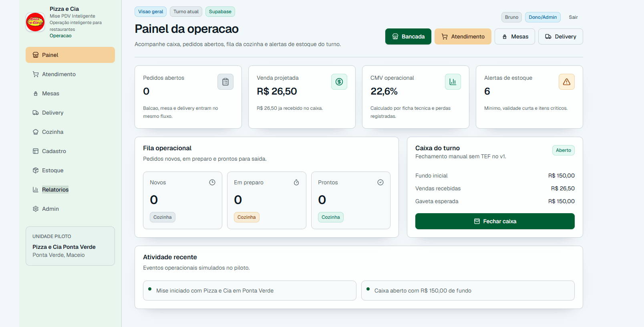Screen dimensions: 644x327
Task: Click the Delivery truck icon in sidebar
Action: pos(36,113)
